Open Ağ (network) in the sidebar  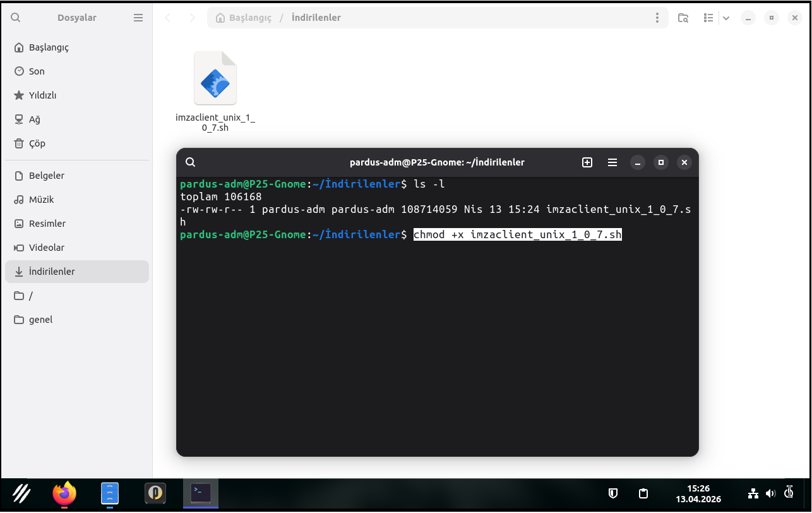tap(77, 119)
